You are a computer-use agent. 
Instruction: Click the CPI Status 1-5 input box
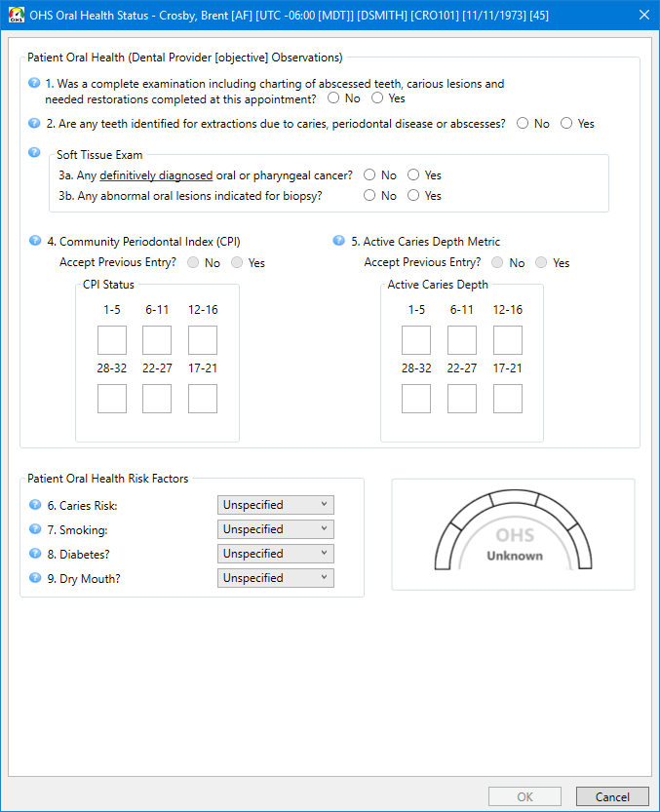click(x=112, y=340)
